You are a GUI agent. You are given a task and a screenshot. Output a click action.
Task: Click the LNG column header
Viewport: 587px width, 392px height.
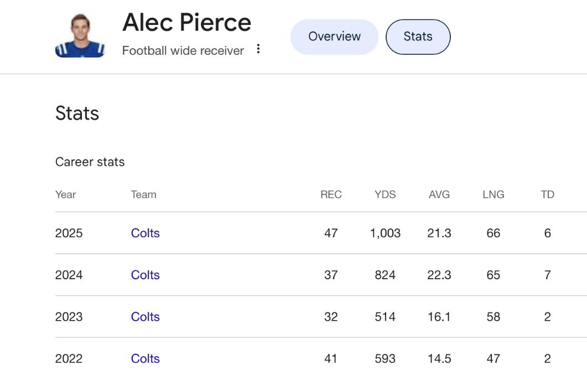tap(493, 195)
